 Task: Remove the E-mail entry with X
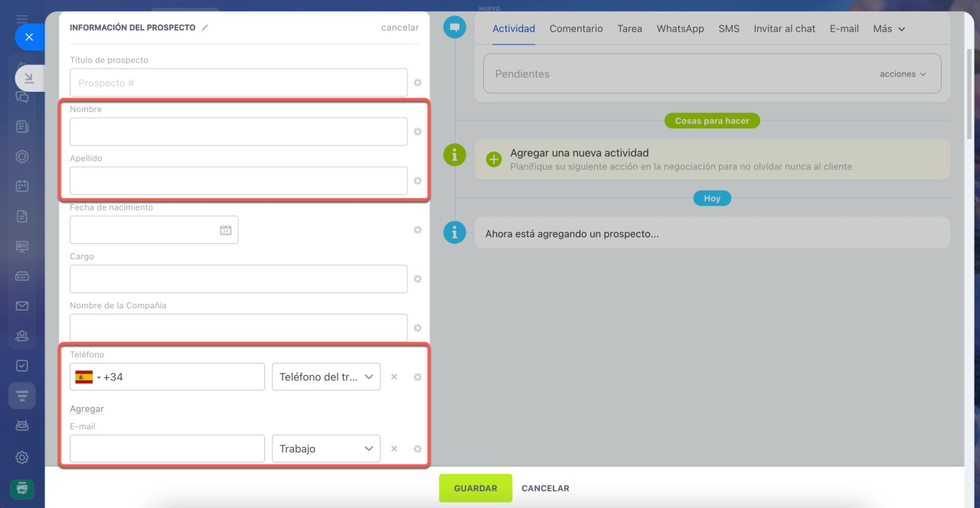pos(394,449)
